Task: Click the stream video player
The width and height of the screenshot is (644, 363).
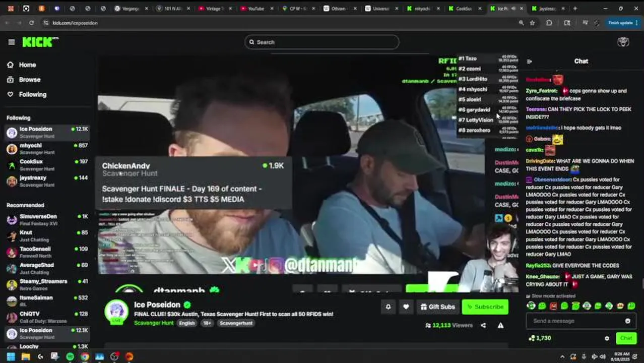Action: pos(308,174)
